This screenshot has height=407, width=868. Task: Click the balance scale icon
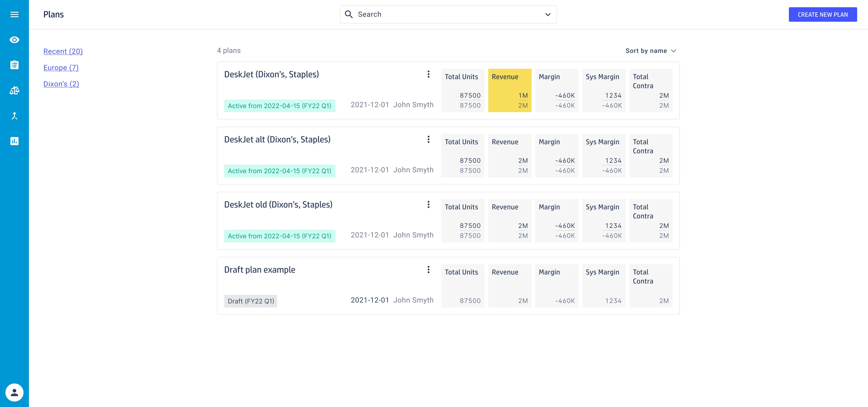14,90
